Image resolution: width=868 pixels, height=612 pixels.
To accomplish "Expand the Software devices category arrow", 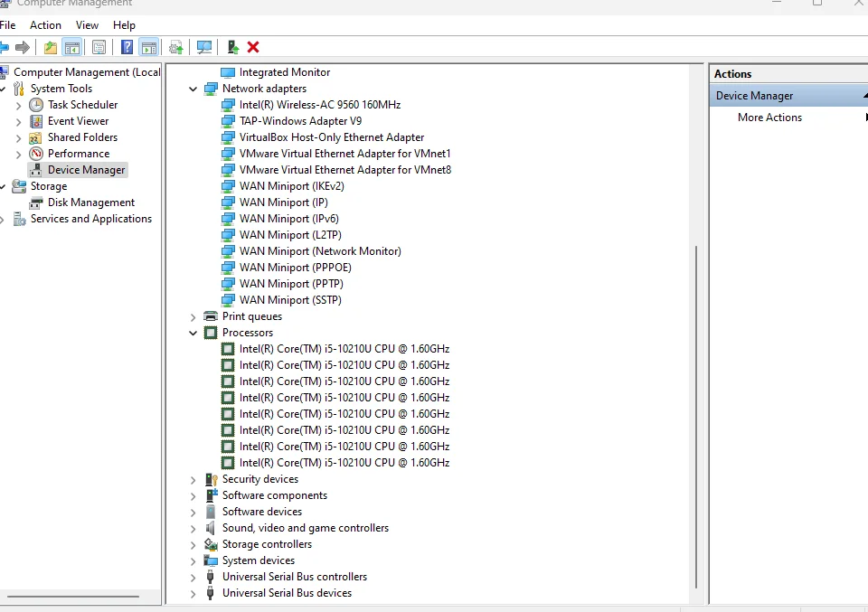I will point(193,513).
